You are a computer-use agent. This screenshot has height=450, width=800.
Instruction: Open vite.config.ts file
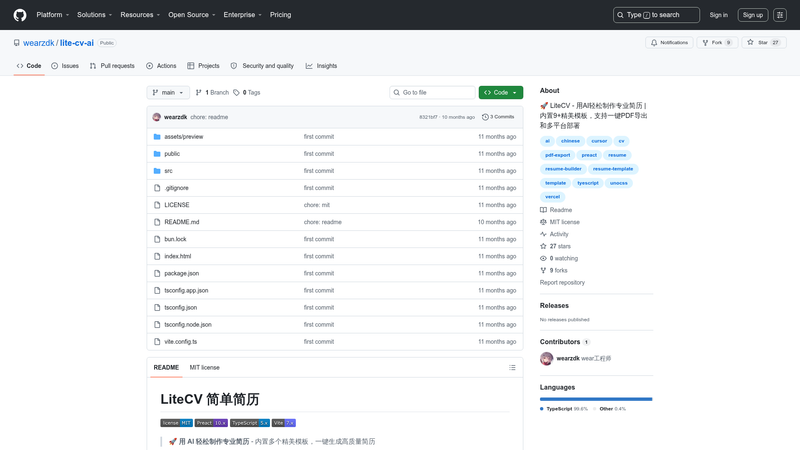click(x=181, y=342)
